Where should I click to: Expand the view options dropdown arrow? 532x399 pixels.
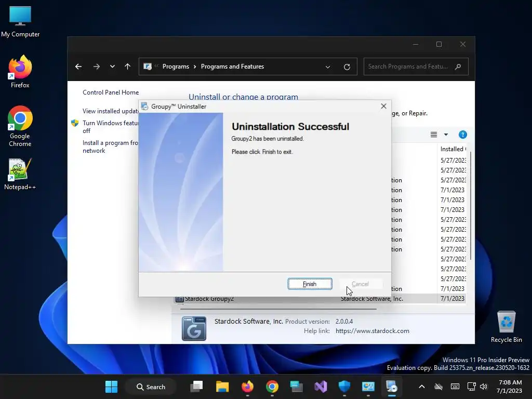point(446,135)
